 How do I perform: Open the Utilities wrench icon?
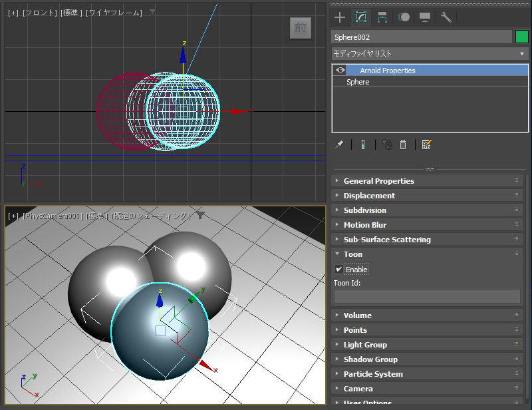coord(446,17)
